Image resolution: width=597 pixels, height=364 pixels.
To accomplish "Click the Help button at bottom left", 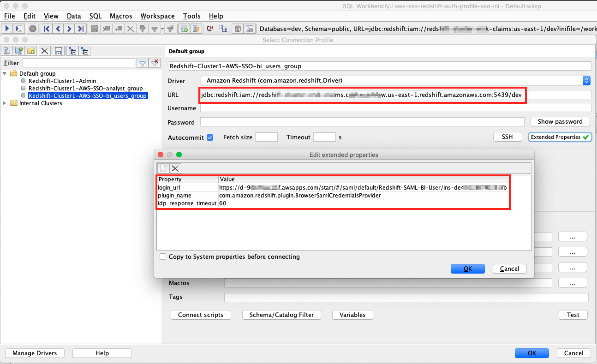I will 102,353.
